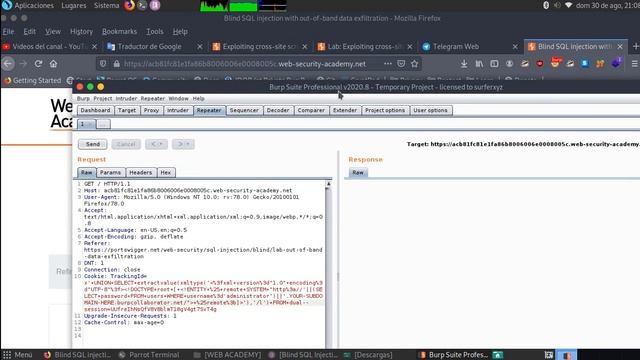Open Firefox library icon

click(x=479, y=64)
